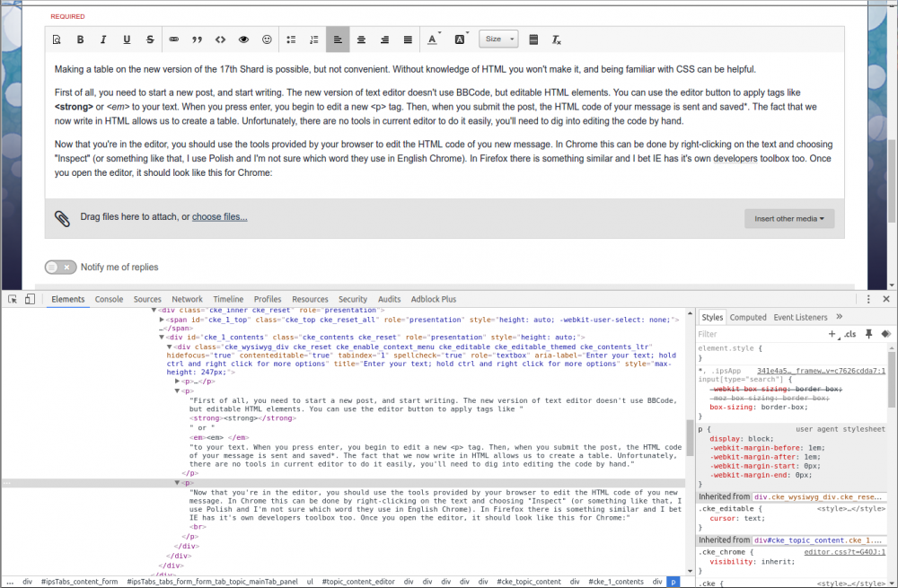898x588 pixels.
Task: Open the background color picker
Action: (461, 39)
